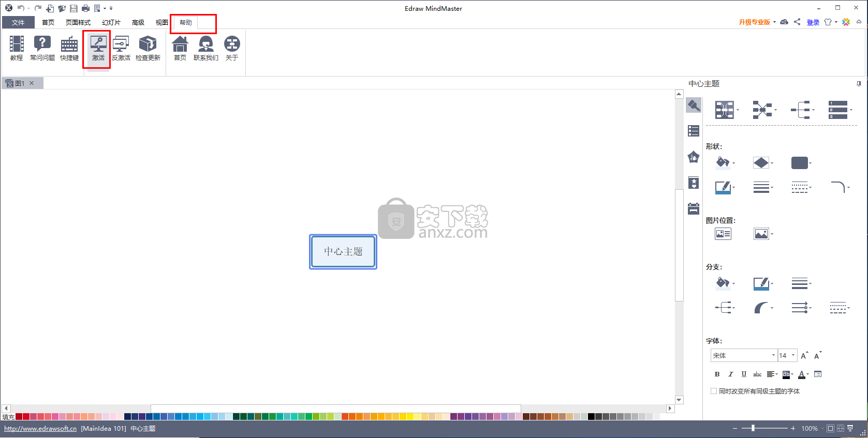This screenshot has height=438, width=868.
Task: Open the 关于 about dialog
Action: (x=232, y=48)
